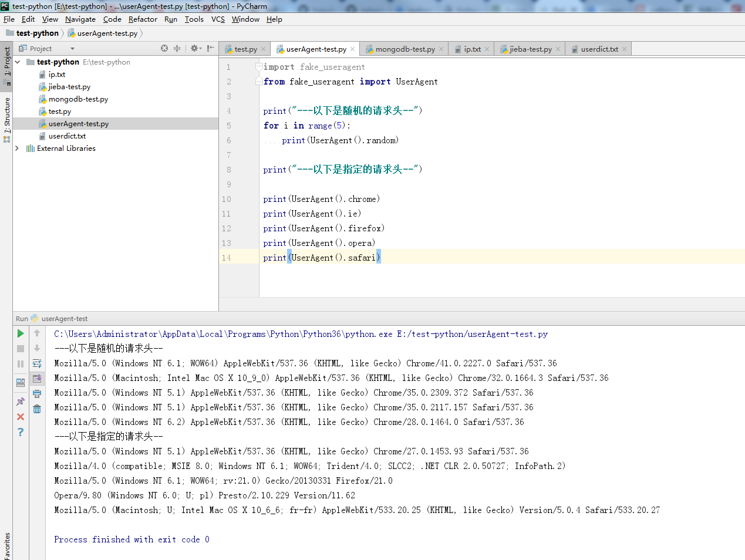The height and width of the screenshot is (560, 745).
Task: Select jieba-test.py in the project tree
Action: [69, 86]
